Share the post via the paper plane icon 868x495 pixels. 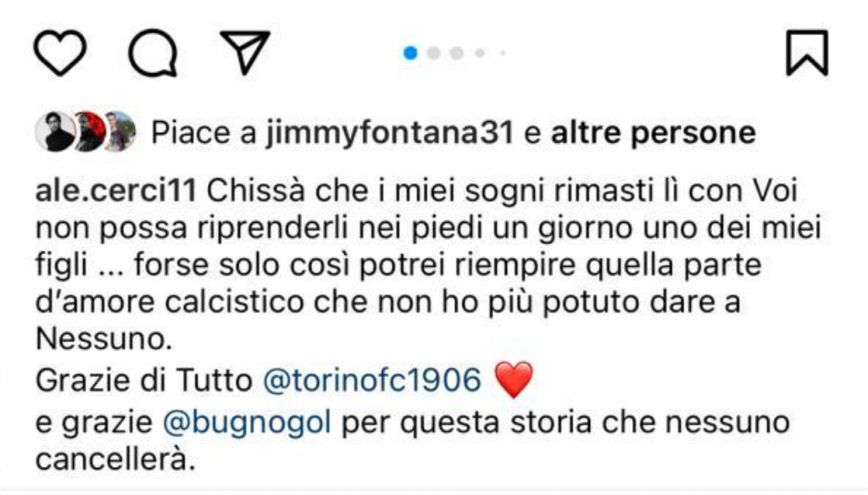(x=245, y=52)
